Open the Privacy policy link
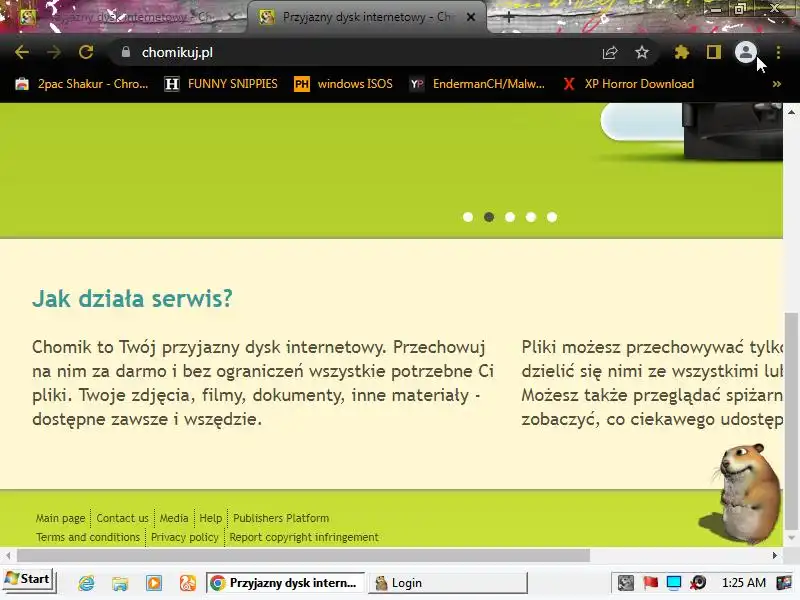Screen dimensions: 800x600 [185, 537]
